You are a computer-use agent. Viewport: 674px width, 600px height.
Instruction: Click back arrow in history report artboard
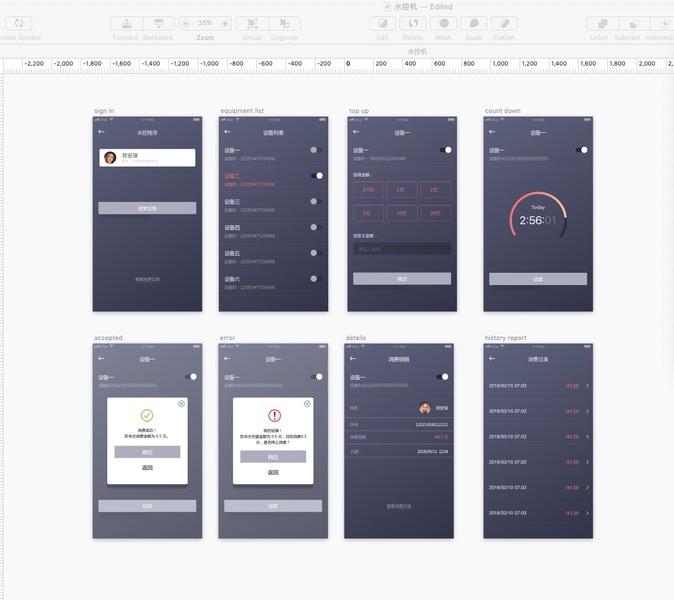pyautogui.click(x=492, y=358)
